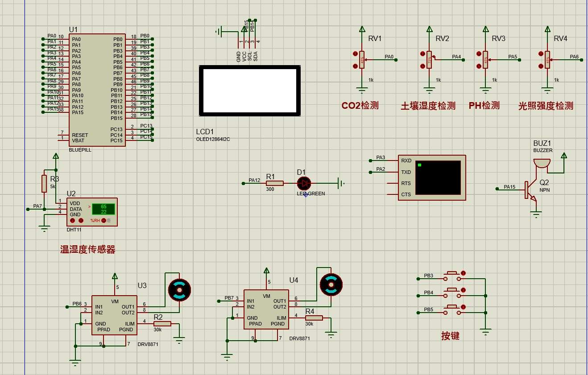Select resistor R4 30k
The height and width of the screenshot is (375, 588).
coord(314,318)
